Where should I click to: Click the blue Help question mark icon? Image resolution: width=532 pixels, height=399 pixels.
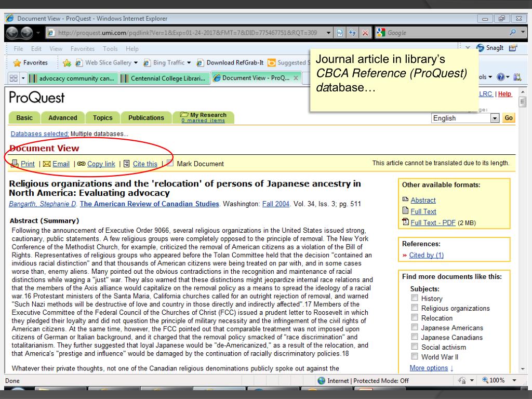(x=500, y=77)
